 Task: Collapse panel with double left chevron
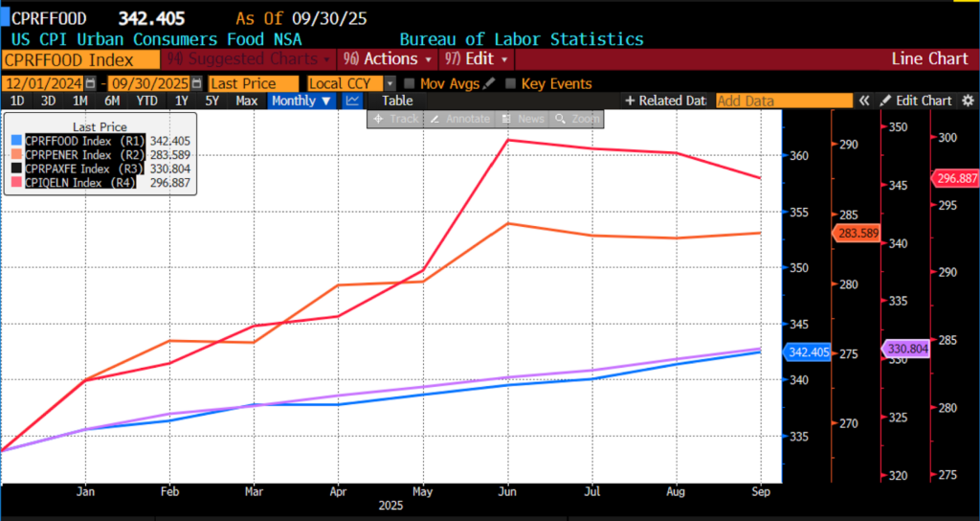click(864, 101)
